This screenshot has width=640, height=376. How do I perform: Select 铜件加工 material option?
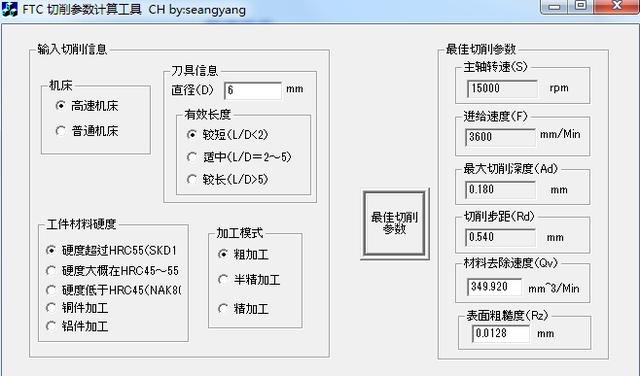pos(77,308)
